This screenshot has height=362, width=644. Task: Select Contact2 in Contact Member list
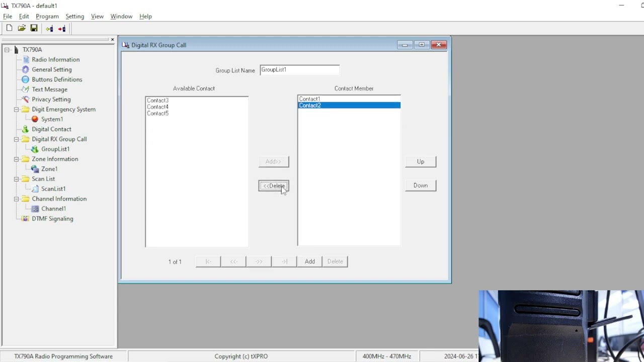coord(349,106)
